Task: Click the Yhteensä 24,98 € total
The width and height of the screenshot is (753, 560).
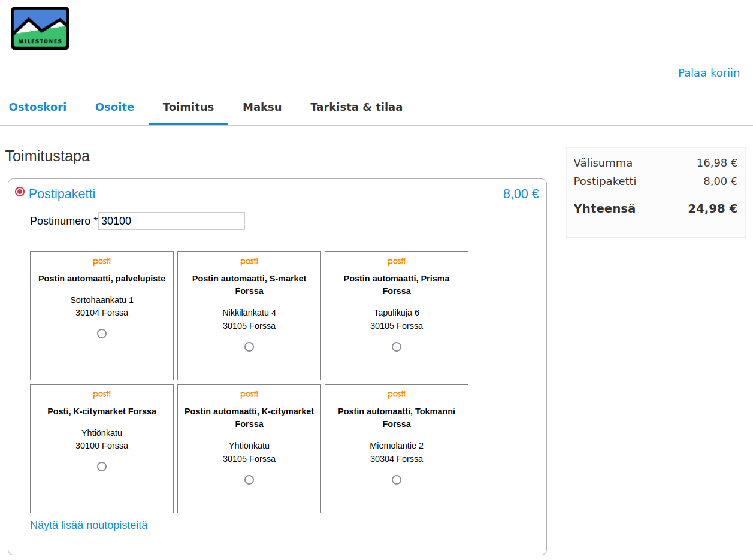Action: [x=713, y=208]
